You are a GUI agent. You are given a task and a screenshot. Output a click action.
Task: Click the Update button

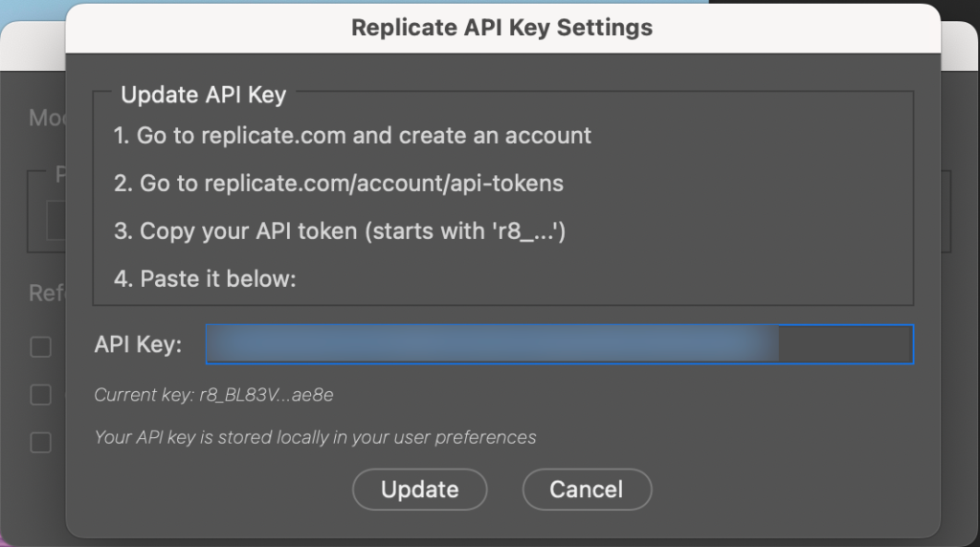click(419, 490)
